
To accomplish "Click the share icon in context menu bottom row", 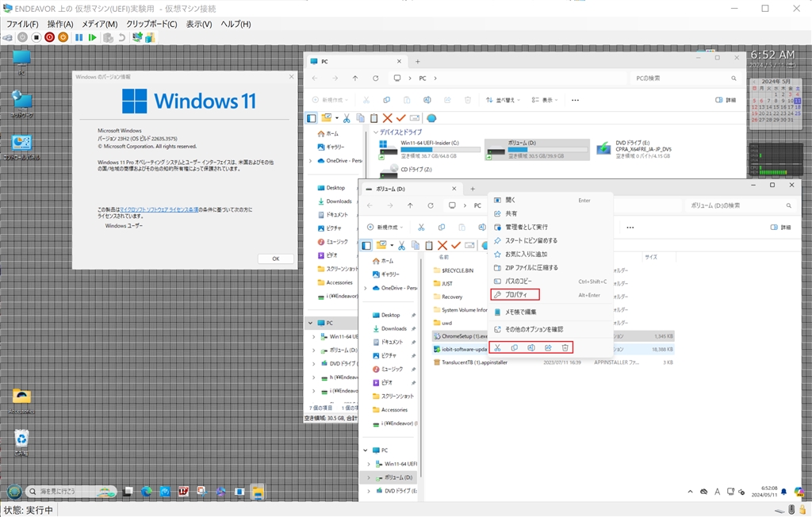I will 548,347.
